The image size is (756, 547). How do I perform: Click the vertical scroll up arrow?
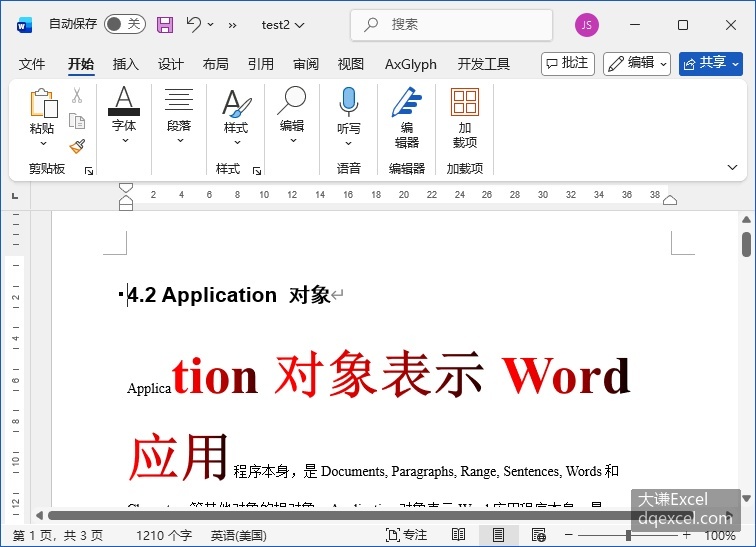[x=746, y=220]
